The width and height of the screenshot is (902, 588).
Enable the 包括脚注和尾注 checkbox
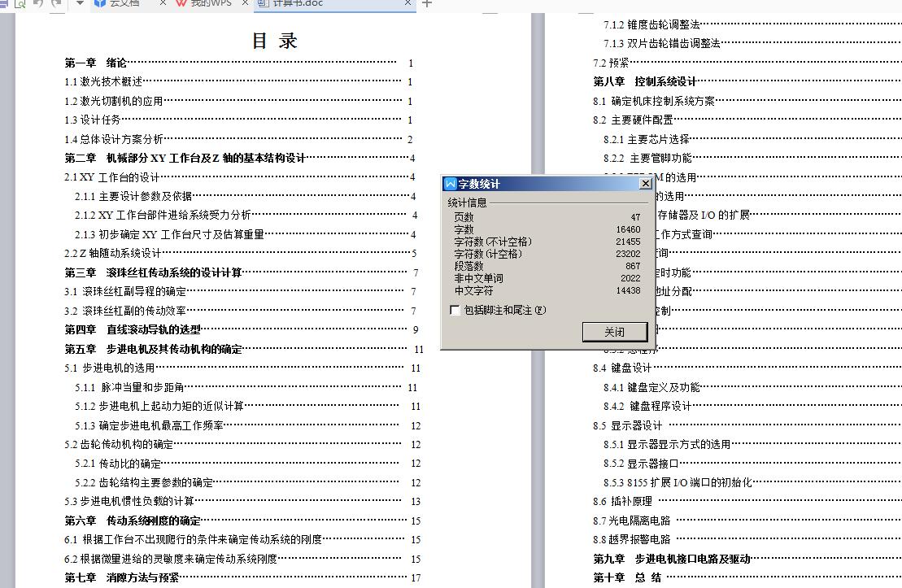click(454, 310)
